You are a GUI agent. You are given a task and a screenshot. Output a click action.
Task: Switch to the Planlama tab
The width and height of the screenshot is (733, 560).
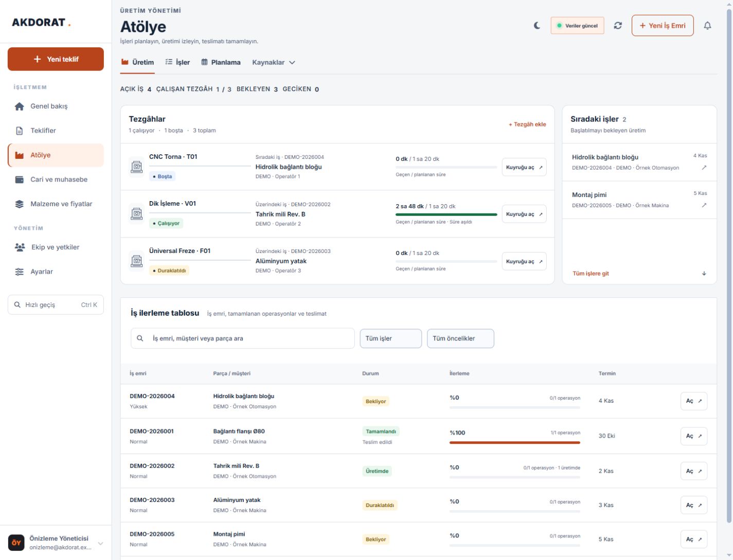pyautogui.click(x=221, y=62)
